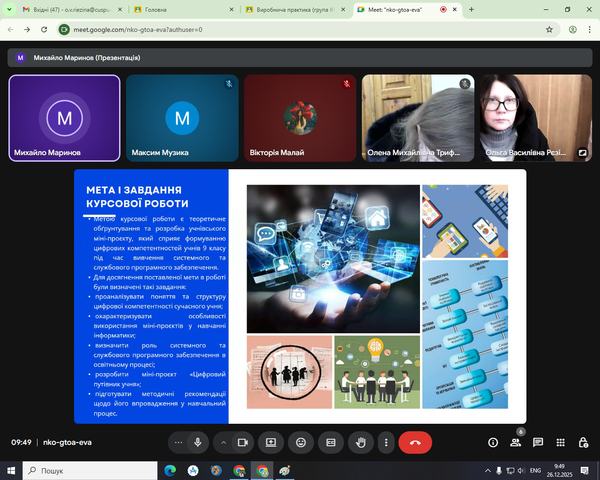Click Максим Музика participant tile
The height and width of the screenshot is (480, 600).
tap(181, 118)
